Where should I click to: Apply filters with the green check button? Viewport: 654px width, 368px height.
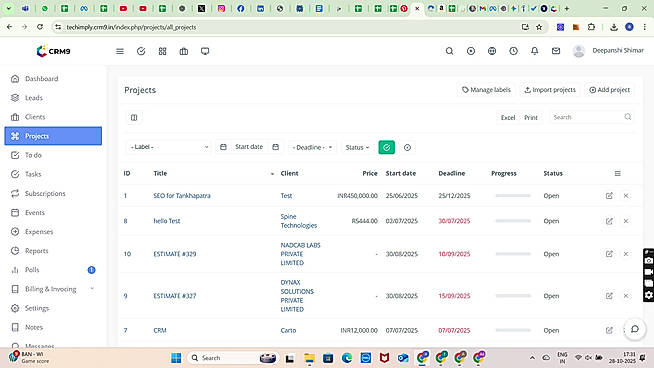click(387, 147)
